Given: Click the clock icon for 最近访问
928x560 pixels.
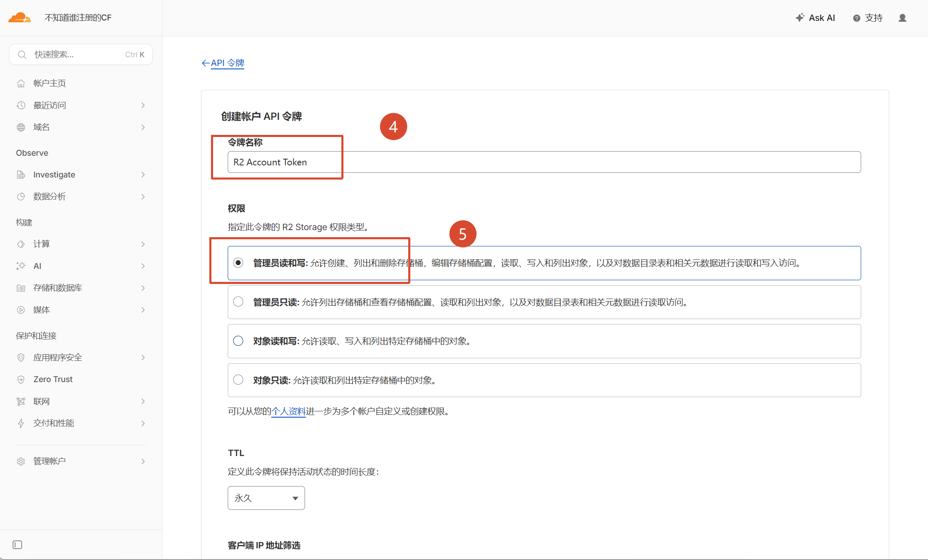Looking at the screenshot, I should (21, 105).
